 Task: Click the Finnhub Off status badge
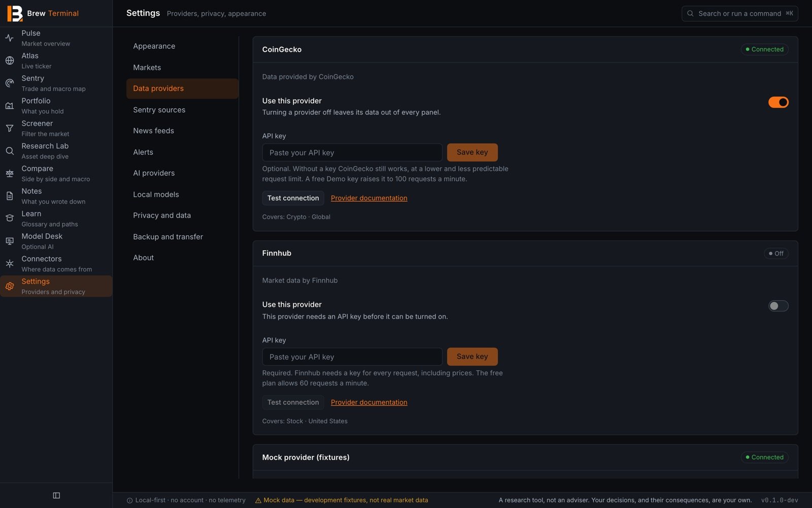point(776,253)
